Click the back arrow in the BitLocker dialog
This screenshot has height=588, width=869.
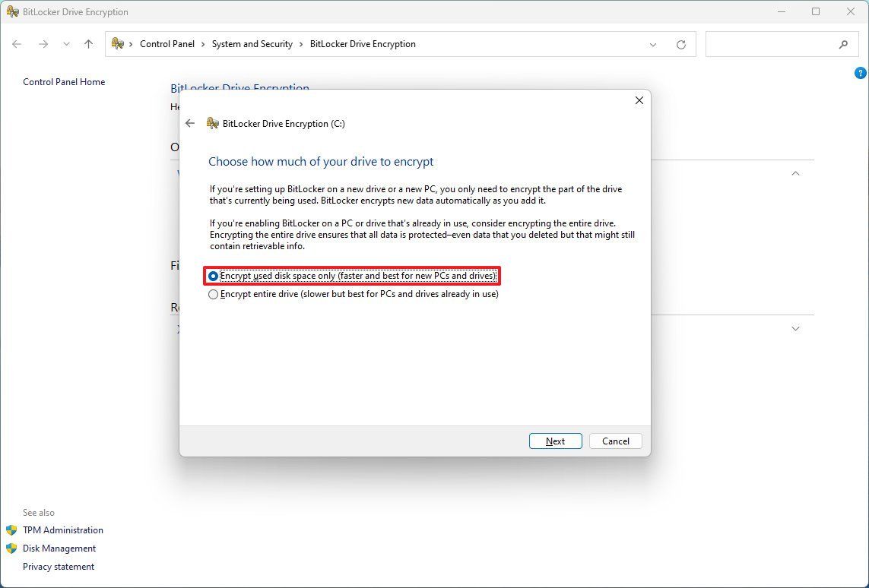click(x=190, y=123)
